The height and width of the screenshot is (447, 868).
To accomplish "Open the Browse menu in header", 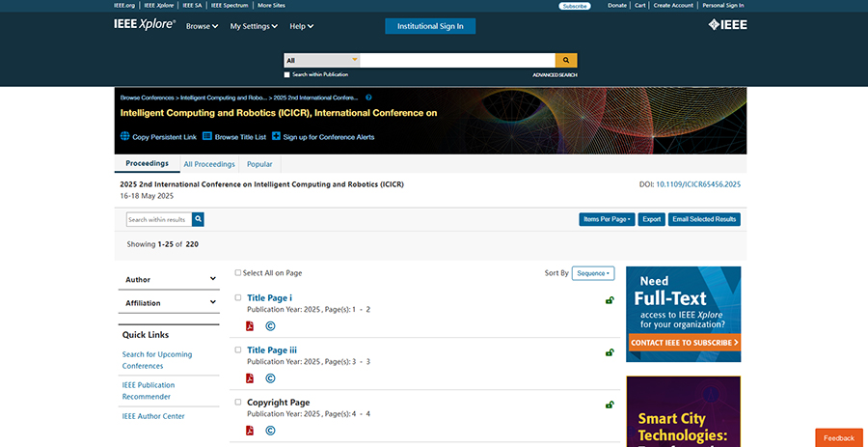I will pyautogui.click(x=202, y=26).
